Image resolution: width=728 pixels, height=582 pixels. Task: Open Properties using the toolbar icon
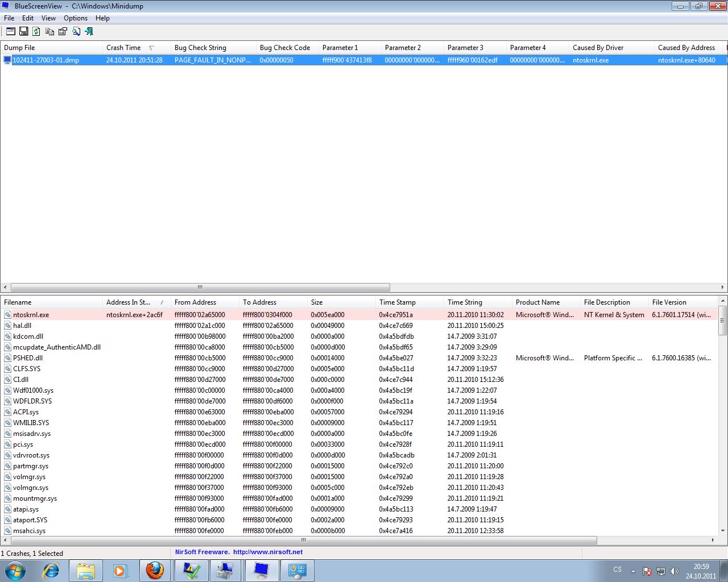[63, 31]
